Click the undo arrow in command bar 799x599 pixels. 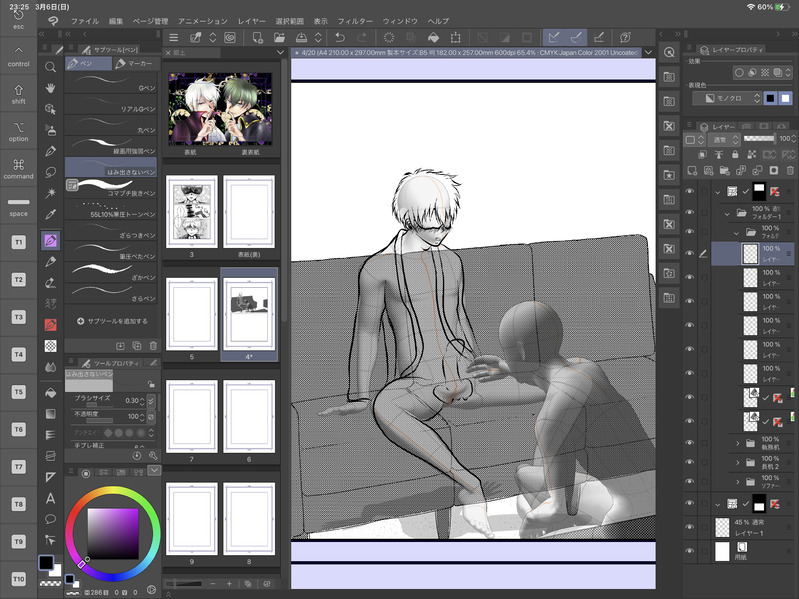click(x=340, y=37)
